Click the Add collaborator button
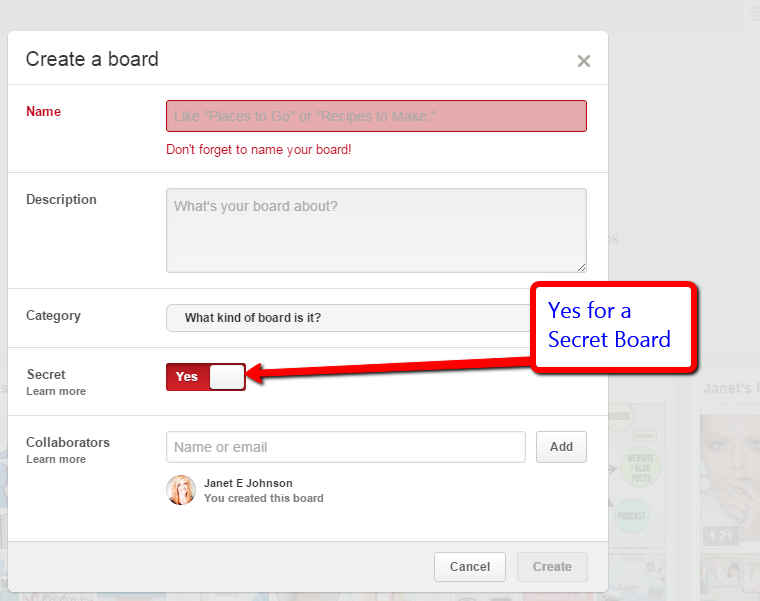The width and height of the screenshot is (760, 601). coord(561,447)
